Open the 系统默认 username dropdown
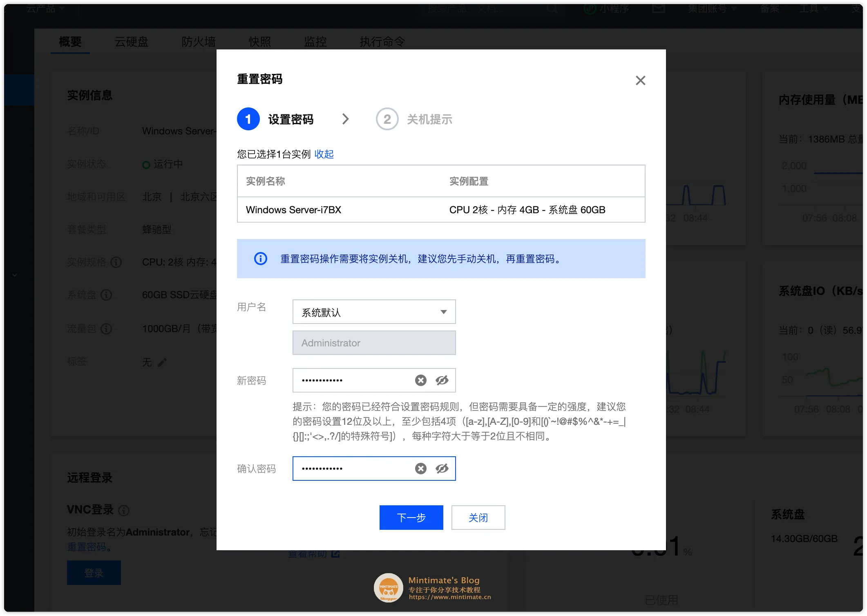The image size is (867, 616). coord(373,312)
